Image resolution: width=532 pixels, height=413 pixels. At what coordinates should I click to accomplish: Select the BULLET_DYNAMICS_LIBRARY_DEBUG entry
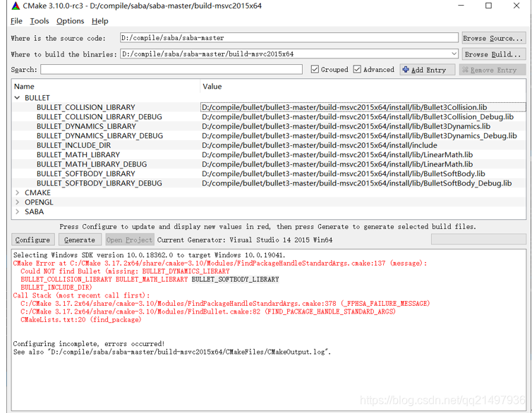tap(99, 135)
